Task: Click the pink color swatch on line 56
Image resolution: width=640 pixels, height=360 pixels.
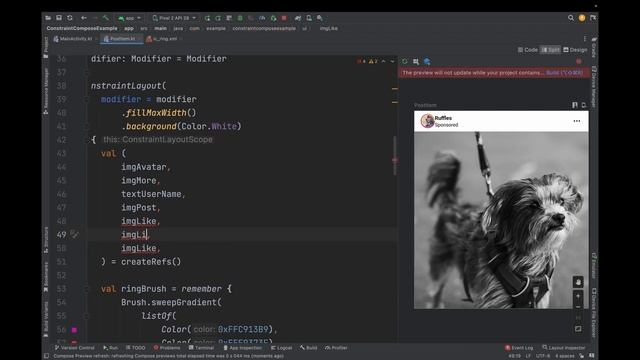Action: 74,329
